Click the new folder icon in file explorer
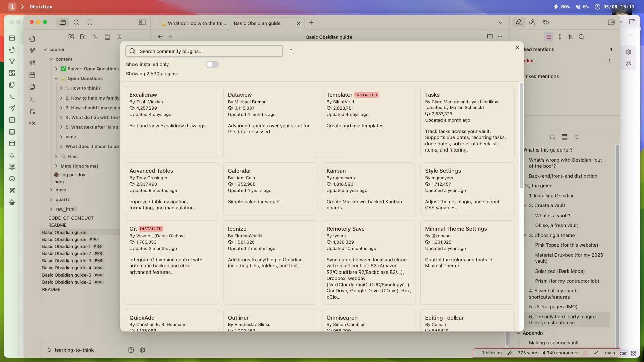The image size is (644, 362). [x=83, y=37]
